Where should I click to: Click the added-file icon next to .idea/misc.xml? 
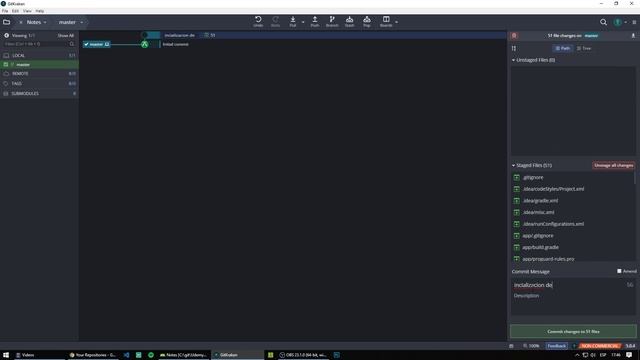516,212
